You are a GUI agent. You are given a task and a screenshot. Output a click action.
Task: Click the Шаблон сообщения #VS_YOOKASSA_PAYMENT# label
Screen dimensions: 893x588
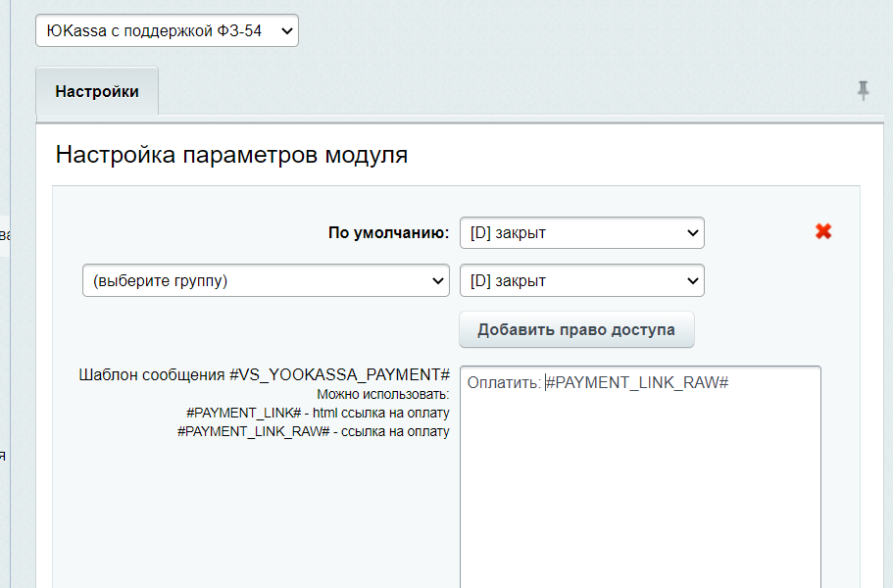coord(265,372)
